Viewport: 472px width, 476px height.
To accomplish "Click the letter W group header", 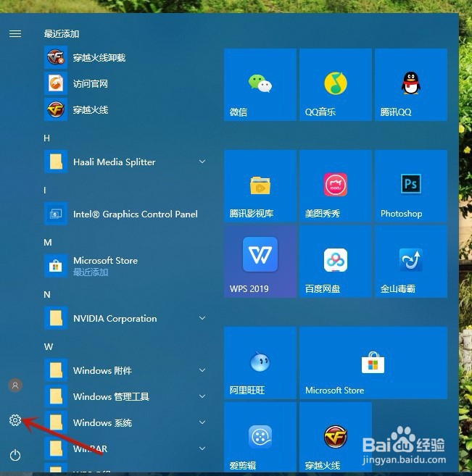I will pos(49,347).
